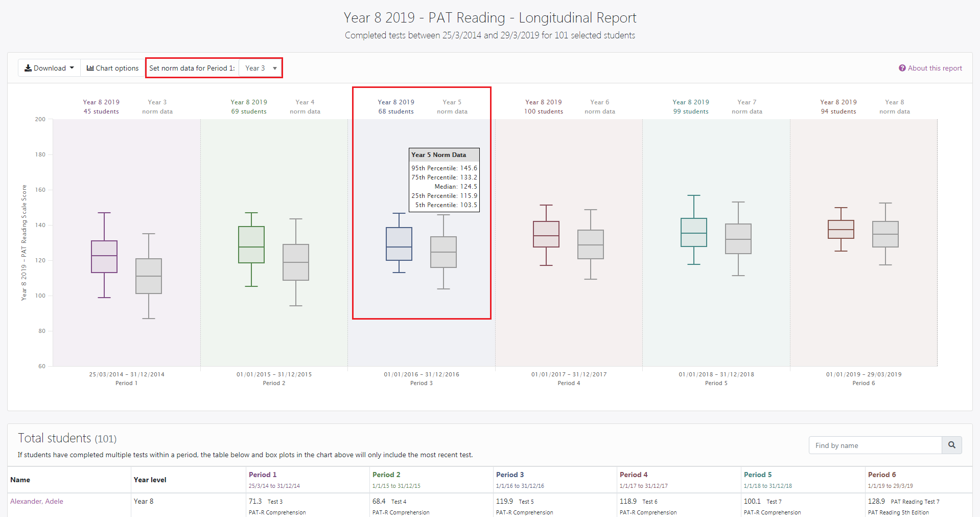Click the '68 students' chart label
Screen dimensions: 980x517
[x=396, y=111]
